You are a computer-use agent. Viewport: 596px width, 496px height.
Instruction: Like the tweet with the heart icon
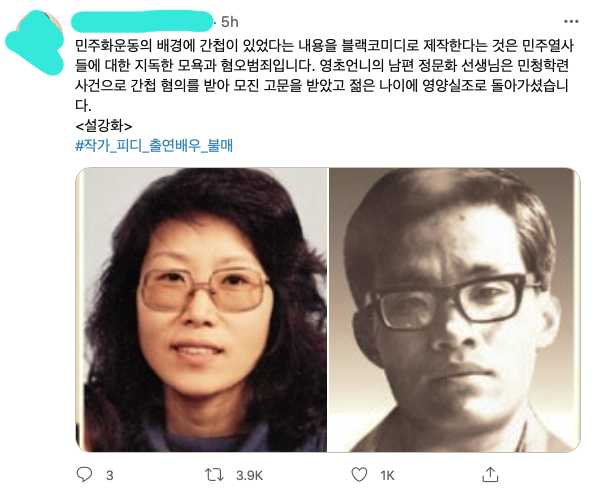(359, 475)
